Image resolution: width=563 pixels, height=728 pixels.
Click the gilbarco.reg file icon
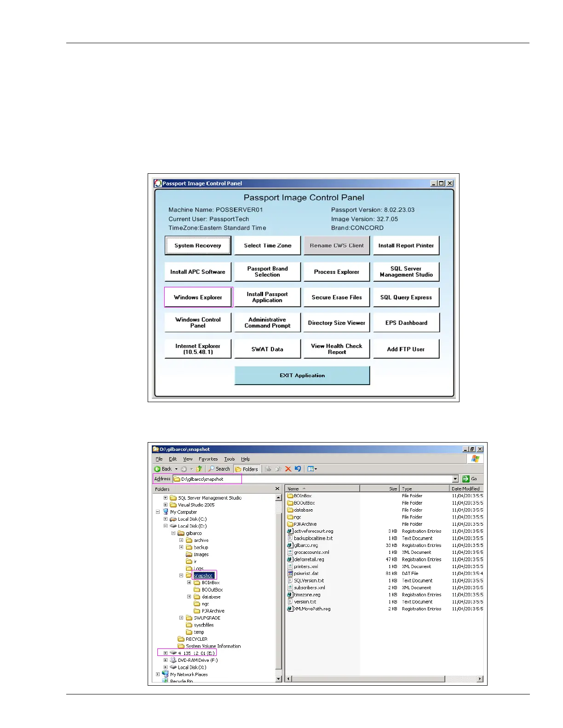click(290, 545)
